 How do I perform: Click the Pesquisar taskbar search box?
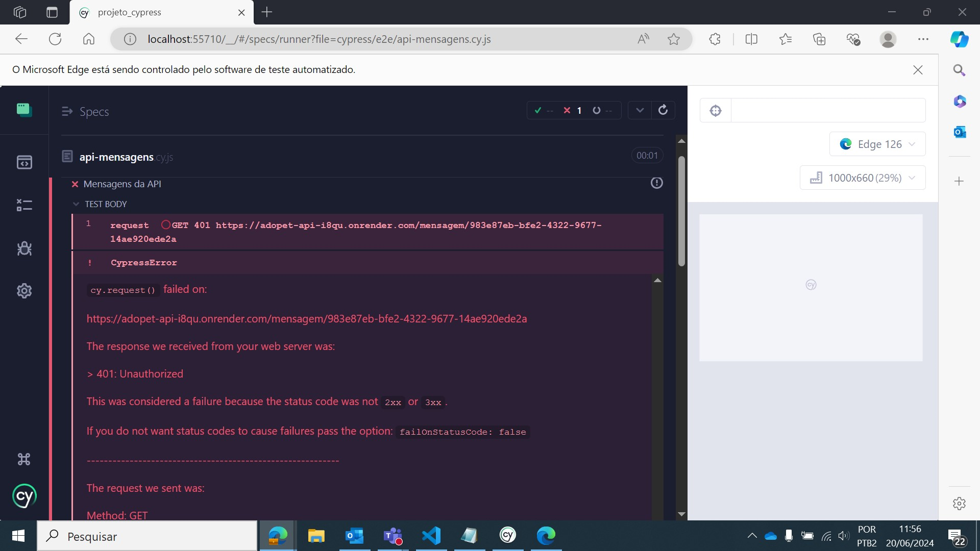point(147,536)
